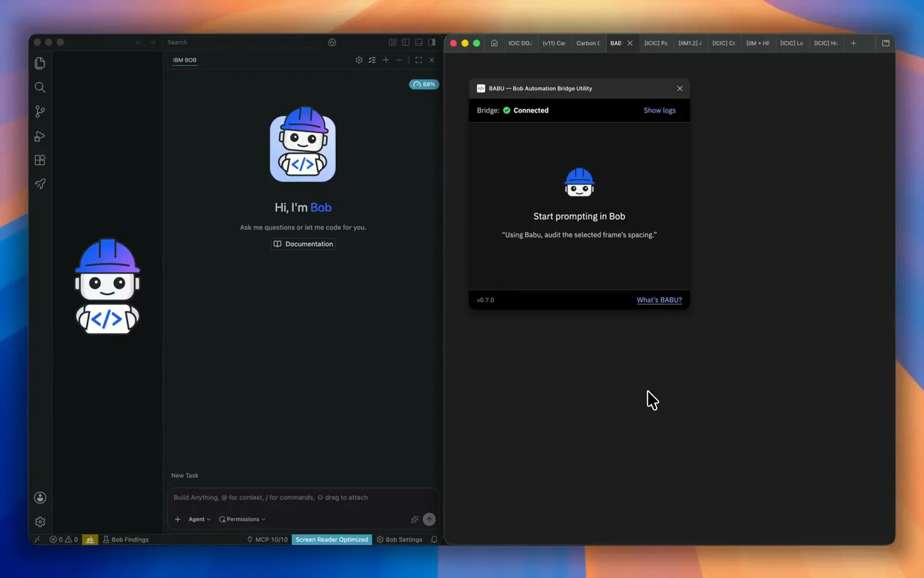This screenshot has height=578, width=924.
Task: Click the Documentation button
Action: (x=303, y=244)
